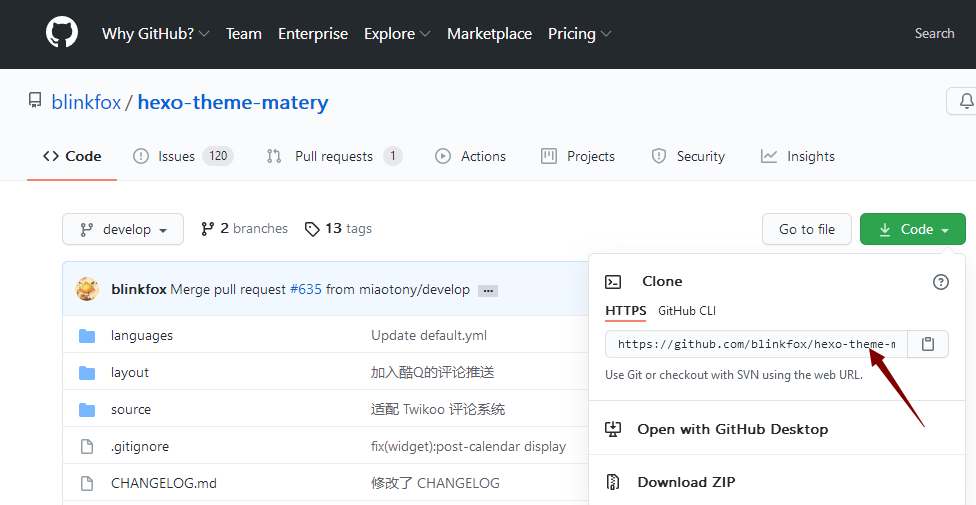This screenshot has width=976, height=505.
Task: Open the languages folder
Action: click(142, 336)
